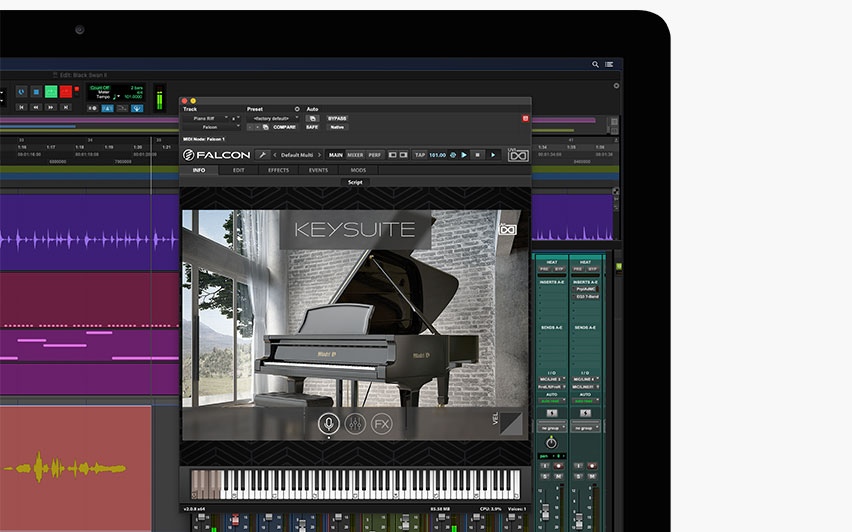Open the no group dropdown on left channel
Screen dimensions: 852x532
point(552,428)
